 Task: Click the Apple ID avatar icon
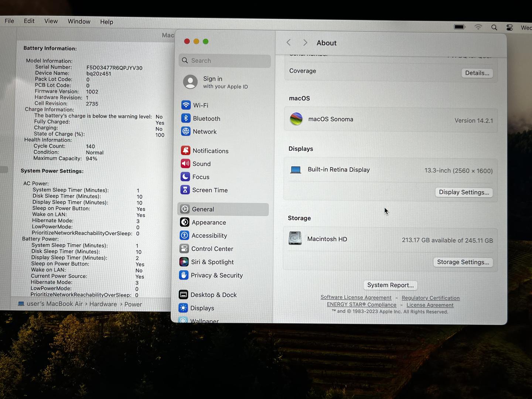190,82
